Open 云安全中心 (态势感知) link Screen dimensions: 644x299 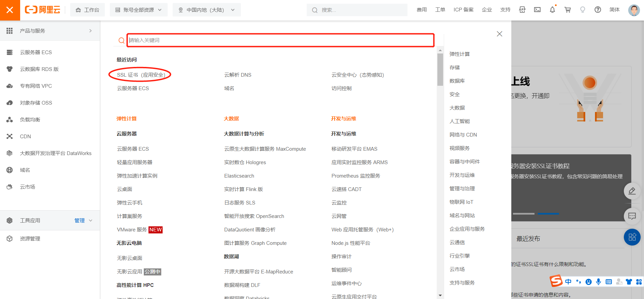point(357,75)
